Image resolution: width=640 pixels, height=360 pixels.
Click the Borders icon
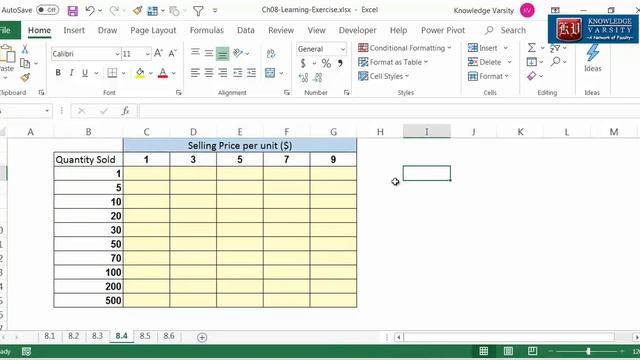tap(112, 73)
